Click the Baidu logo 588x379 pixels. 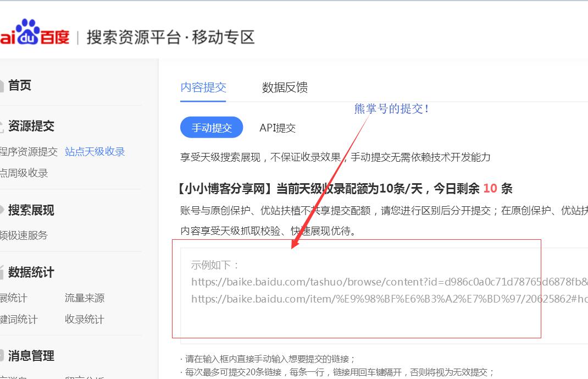click(x=35, y=33)
